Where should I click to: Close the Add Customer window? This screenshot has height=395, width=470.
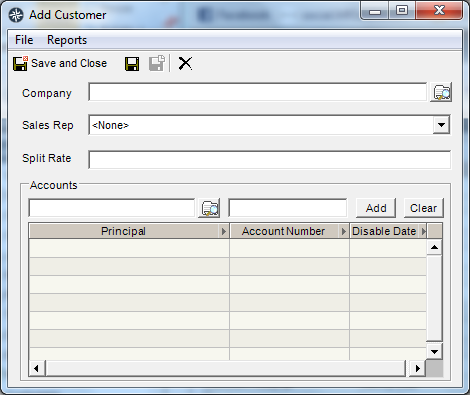click(x=439, y=11)
